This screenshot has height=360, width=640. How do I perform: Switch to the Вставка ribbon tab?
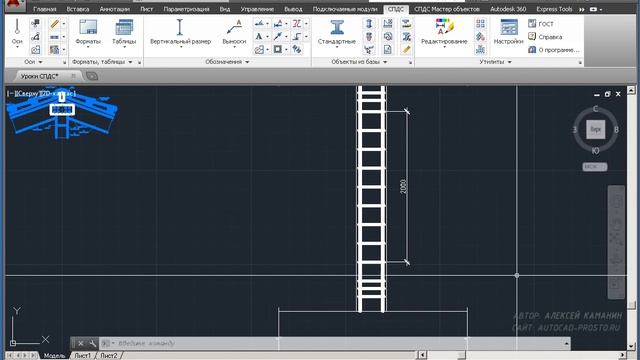click(x=78, y=9)
